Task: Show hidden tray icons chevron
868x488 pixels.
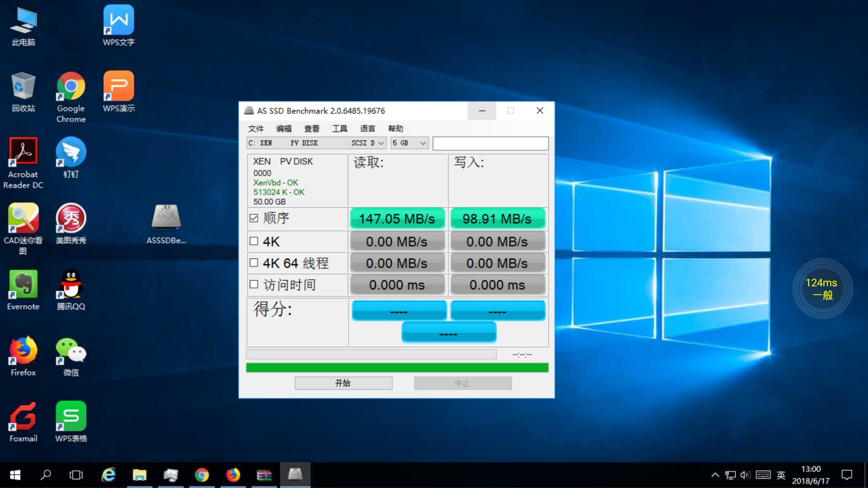Action: click(715, 475)
